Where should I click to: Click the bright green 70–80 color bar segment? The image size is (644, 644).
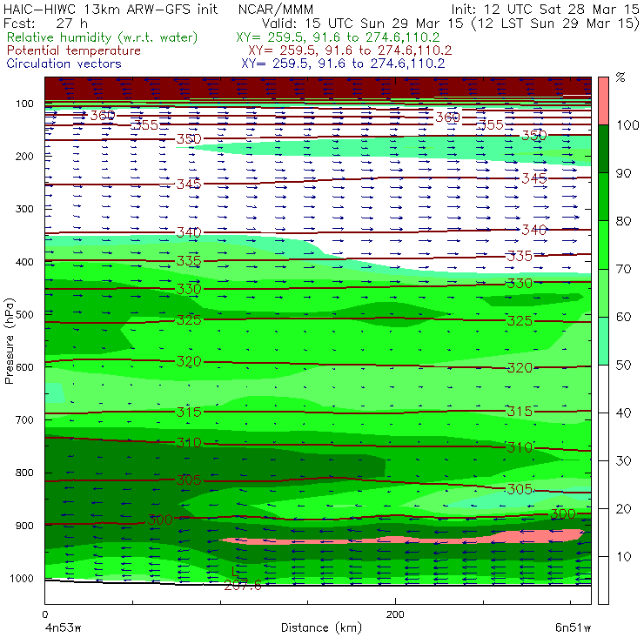pos(603,245)
